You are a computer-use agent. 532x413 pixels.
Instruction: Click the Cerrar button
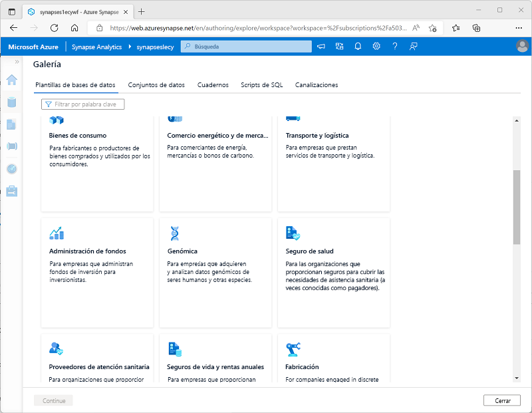coord(501,400)
